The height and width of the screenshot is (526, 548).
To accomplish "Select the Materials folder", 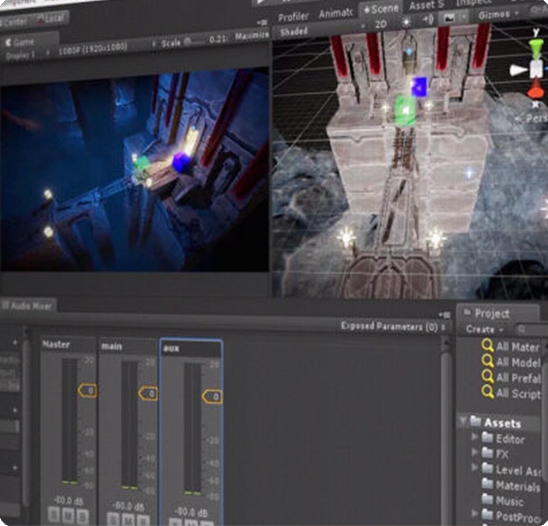I will pos(511,485).
